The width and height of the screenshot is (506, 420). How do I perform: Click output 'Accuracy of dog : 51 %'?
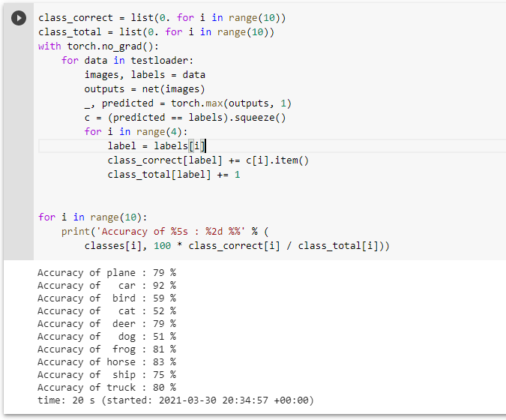pos(106,337)
